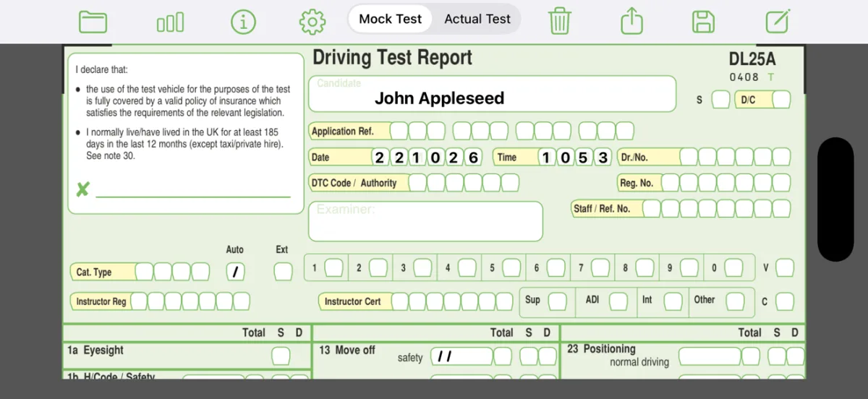Tap first Reg. No. box
Screen dimensions: 868x399
670,183
